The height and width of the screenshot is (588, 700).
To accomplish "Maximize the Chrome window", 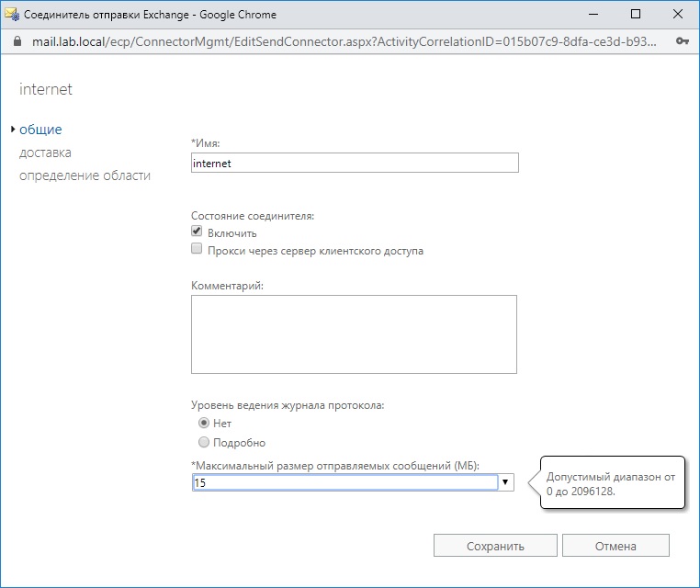I will click(x=636, y=16).
